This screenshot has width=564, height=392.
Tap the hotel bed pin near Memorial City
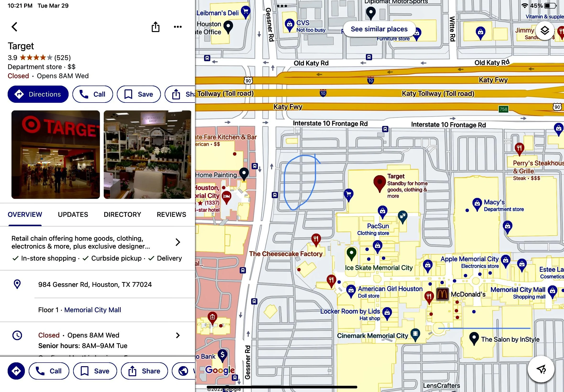[226, 198]
